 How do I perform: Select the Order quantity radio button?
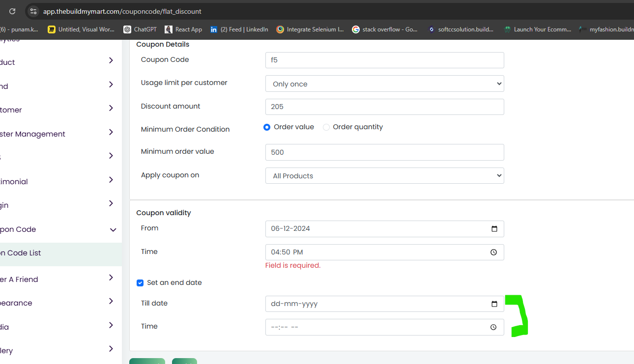pyautogui.click(x=326, y=127)
